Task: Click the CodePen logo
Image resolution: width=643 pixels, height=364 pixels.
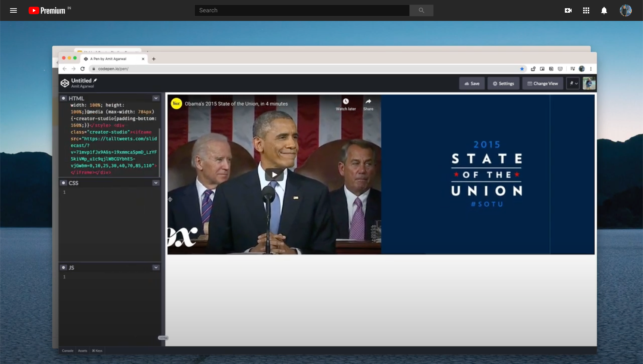Action: click(65, 83)
